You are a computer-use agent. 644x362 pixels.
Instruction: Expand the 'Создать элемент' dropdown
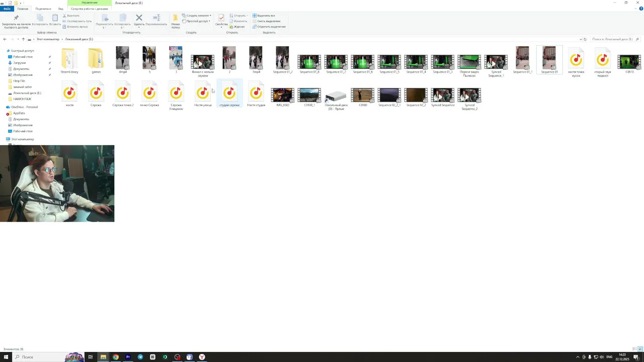(197, 16)
